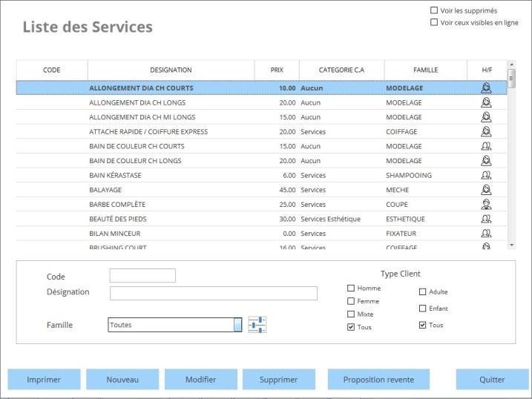Click into the Désignation search field

pyautogui.click(x=213, y=293)
